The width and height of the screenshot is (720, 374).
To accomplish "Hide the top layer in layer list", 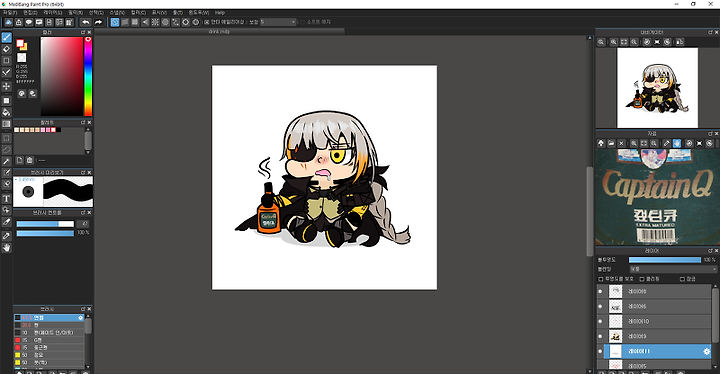I will point(600,291).
